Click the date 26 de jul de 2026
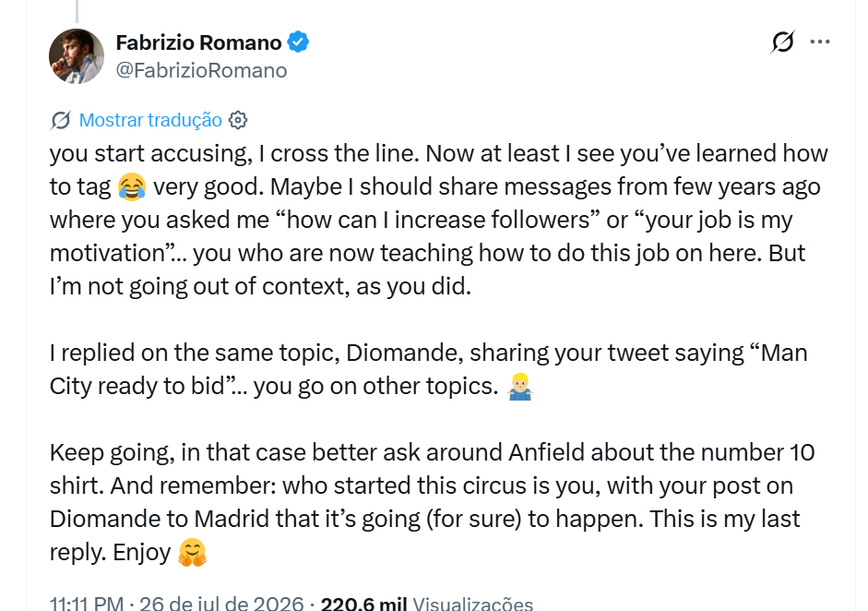Screen dimensions: 868x611 click(221, 604)
